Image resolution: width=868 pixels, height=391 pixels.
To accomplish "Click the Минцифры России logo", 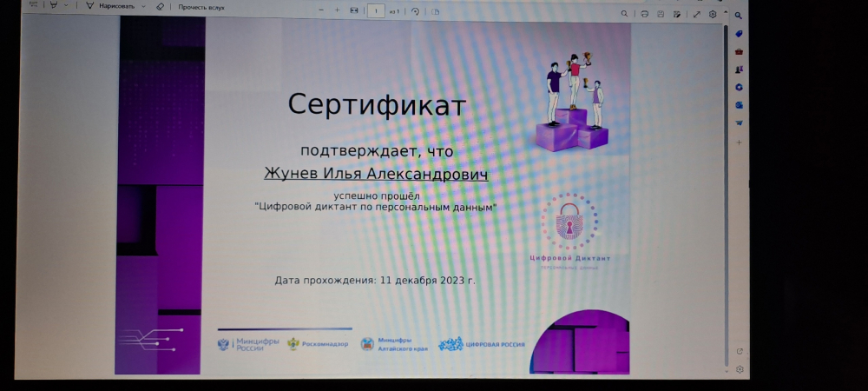I will coord(248,344).
